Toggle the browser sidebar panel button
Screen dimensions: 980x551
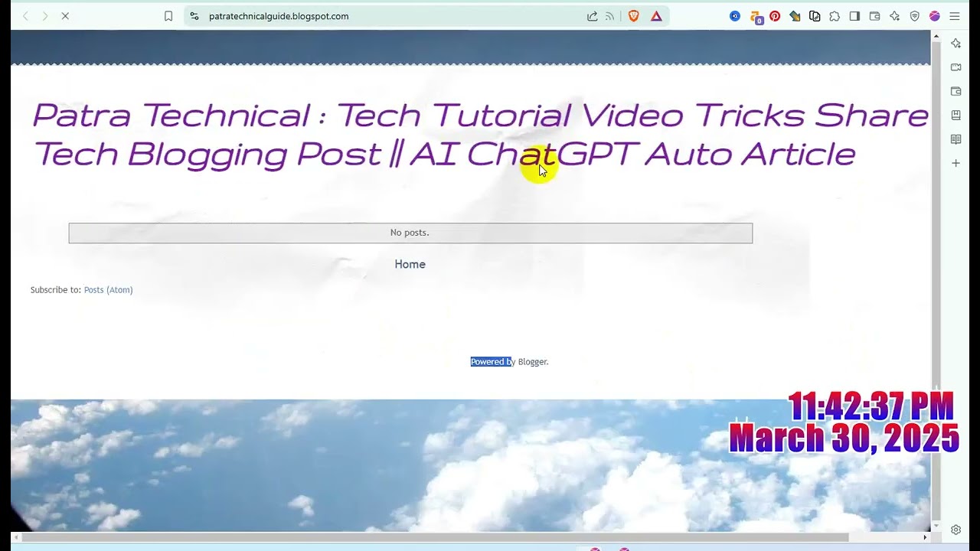[x=854, y=16]
